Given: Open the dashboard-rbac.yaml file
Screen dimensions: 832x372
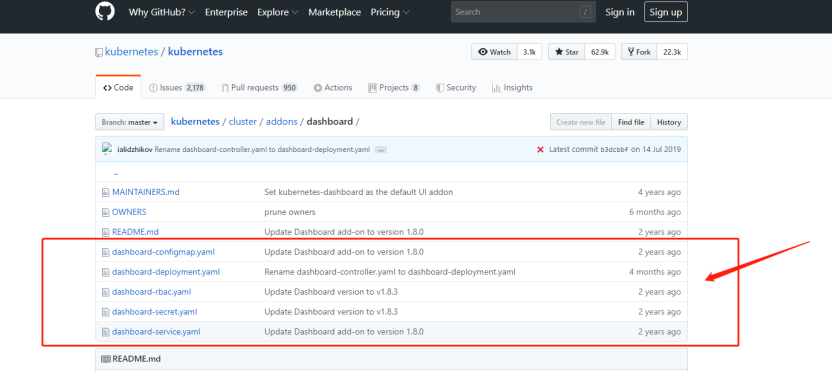Looking at the screenshot, I should (152, 292).
